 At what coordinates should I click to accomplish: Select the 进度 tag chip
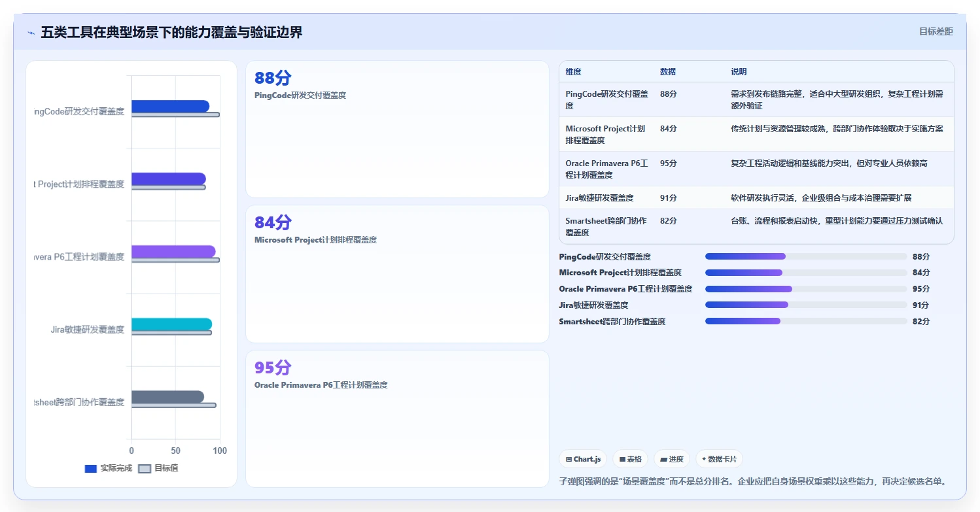(x=672, y=459)
